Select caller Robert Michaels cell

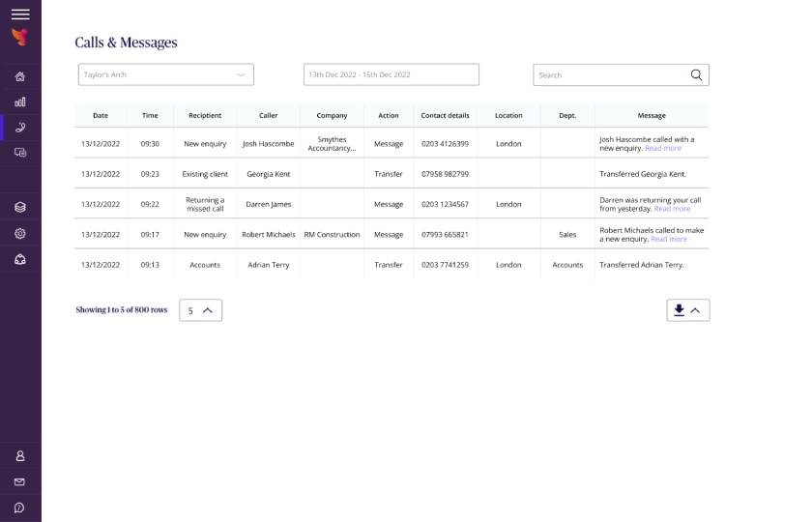click(x=269, y=235)
